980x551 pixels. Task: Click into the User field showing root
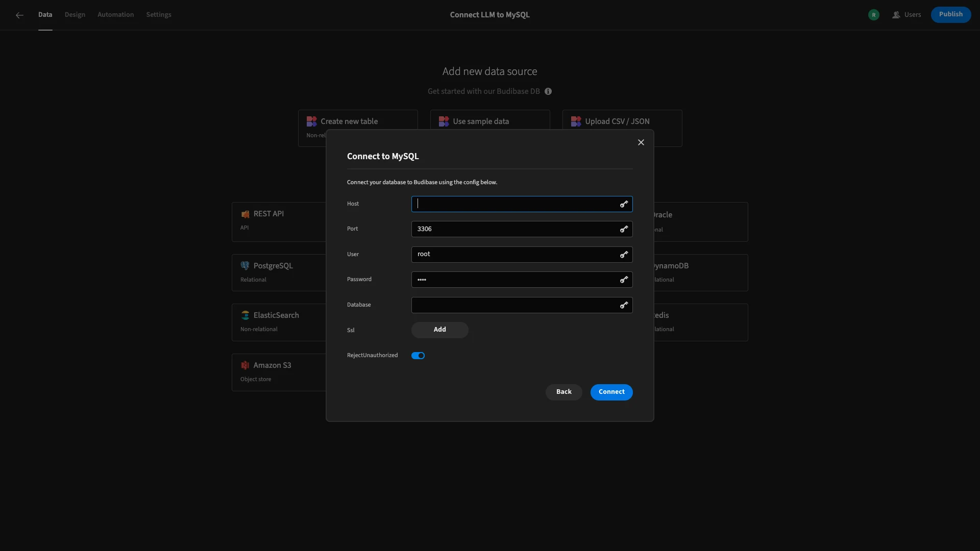[522, 255]
